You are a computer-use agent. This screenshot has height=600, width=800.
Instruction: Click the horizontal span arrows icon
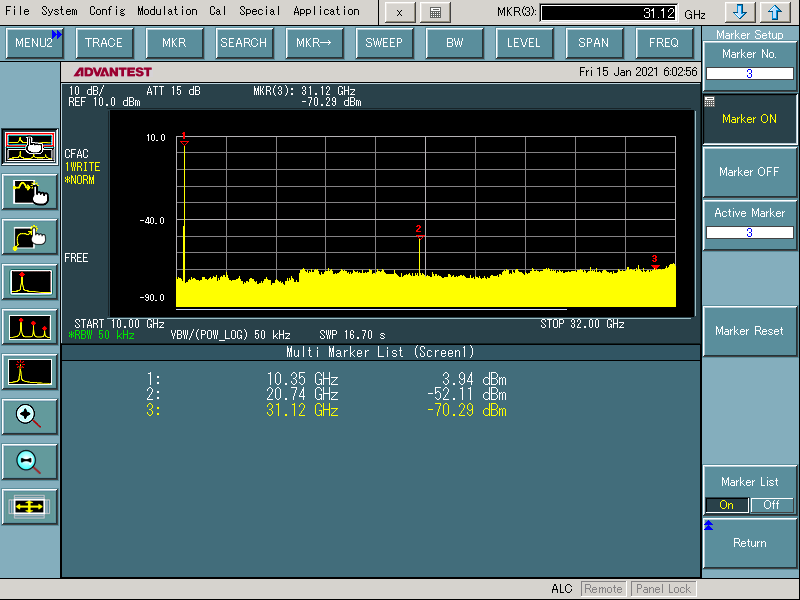[x=30, y=506]
